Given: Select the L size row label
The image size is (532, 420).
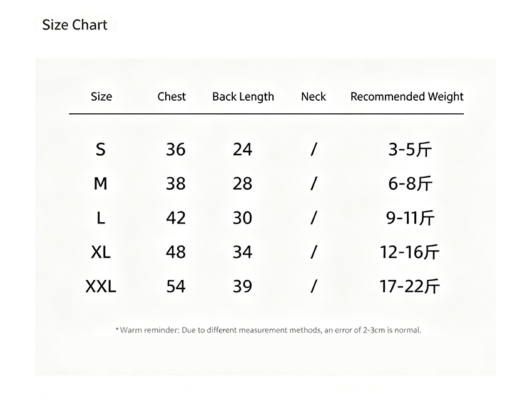Looking at the screenshot, I should pyautogui.click(x=101, y=218).
